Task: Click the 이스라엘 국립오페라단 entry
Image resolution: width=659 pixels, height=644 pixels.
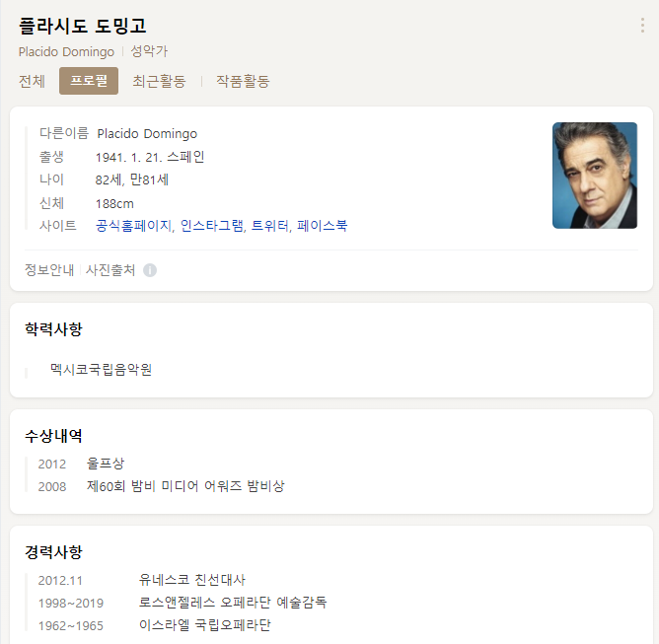Action: point(204,625)
